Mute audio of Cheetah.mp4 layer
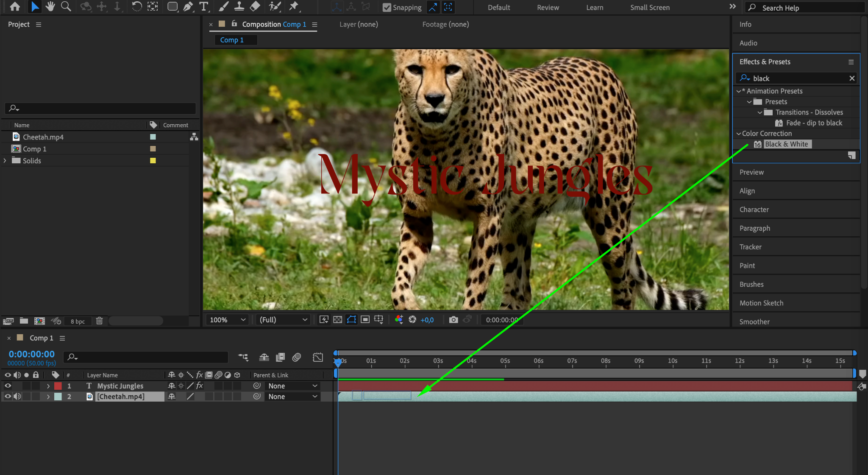The width and height of the screenshot is (868, 475). (x=17, y=397)
